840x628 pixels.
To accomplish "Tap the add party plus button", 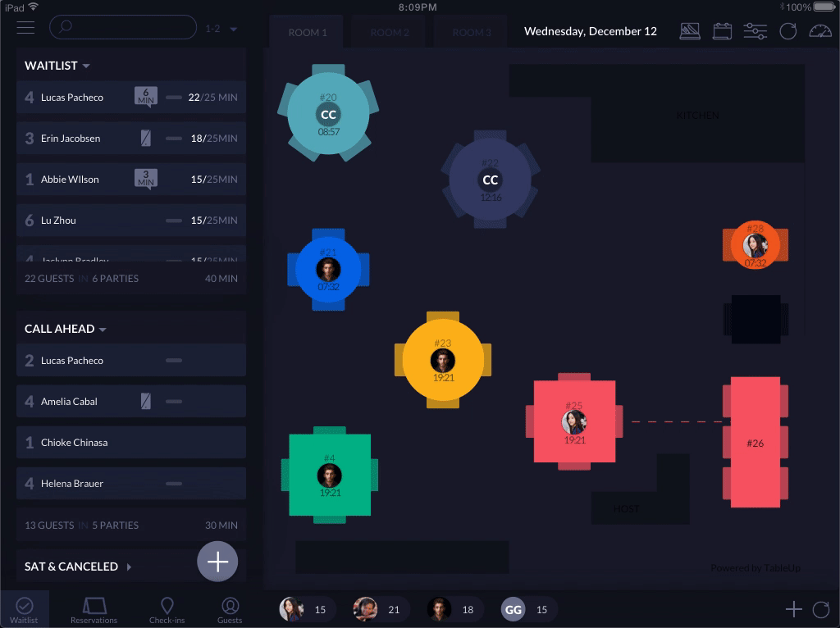I will 217,562.
